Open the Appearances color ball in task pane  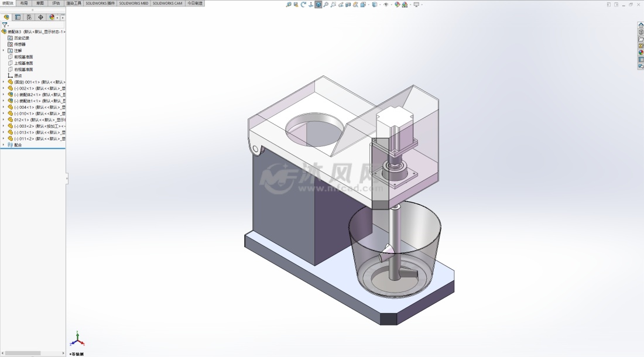(x=641, y=53)
